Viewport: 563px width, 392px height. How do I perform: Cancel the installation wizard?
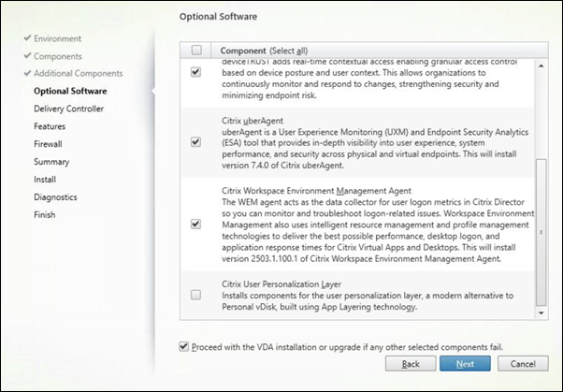(522, 363)
